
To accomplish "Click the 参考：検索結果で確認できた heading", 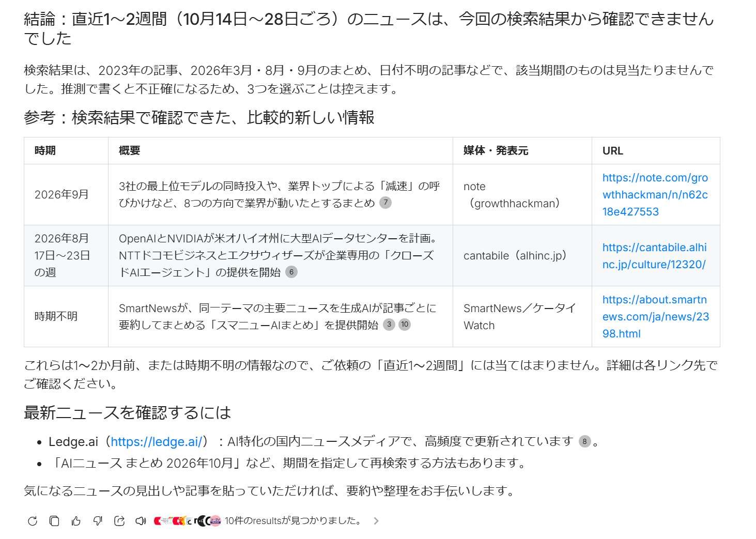I will click(199, 117).
